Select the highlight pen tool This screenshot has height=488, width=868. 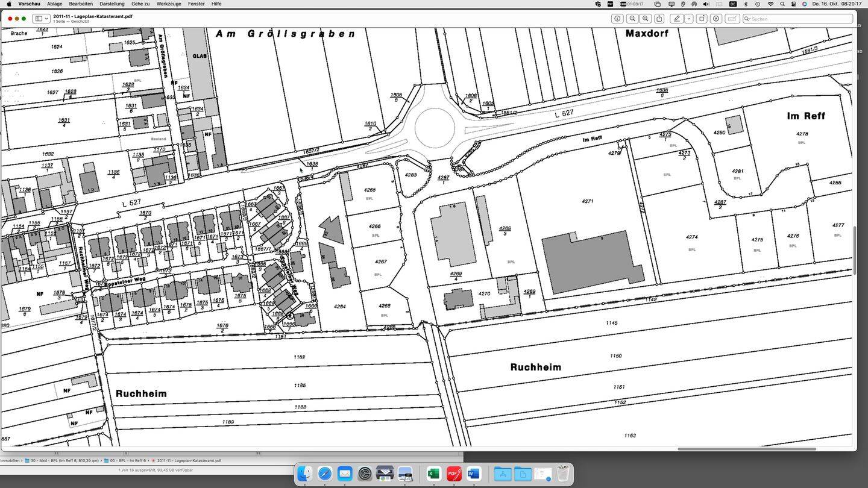(677, 19)
